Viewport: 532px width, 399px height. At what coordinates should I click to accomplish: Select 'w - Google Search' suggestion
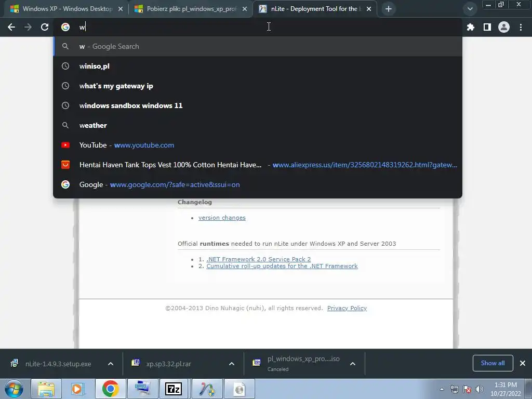258,46
